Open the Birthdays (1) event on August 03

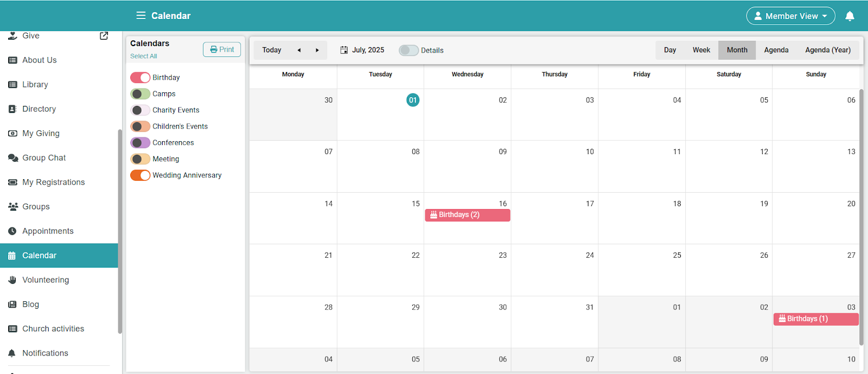pos(816,319)
